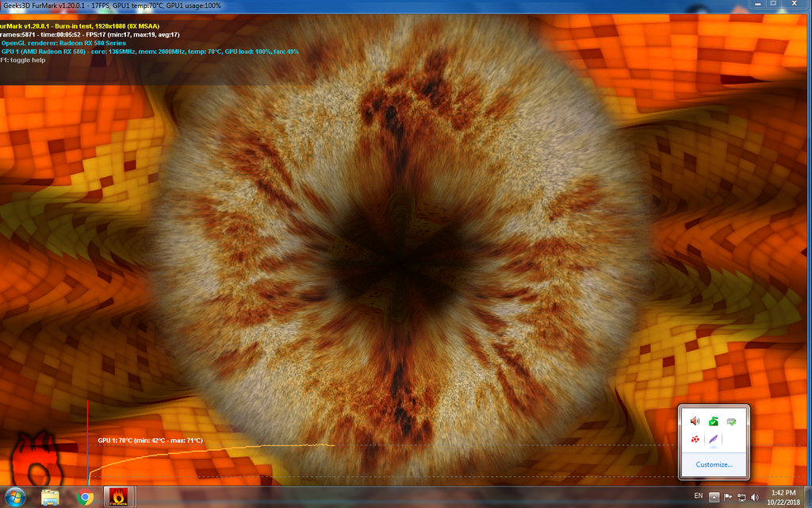Click the GPU 1 core 1365MHz info line
The width and height of the screenshot is (812, 508).
[150, 52]
